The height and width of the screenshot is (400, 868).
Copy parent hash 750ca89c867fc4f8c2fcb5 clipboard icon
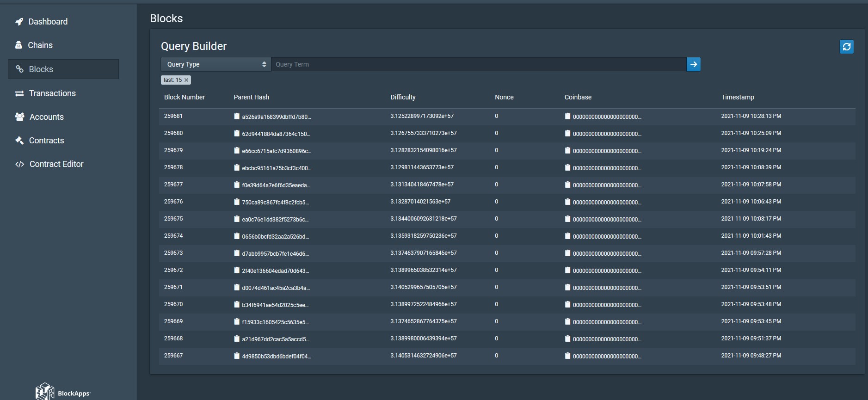[237, 202]
